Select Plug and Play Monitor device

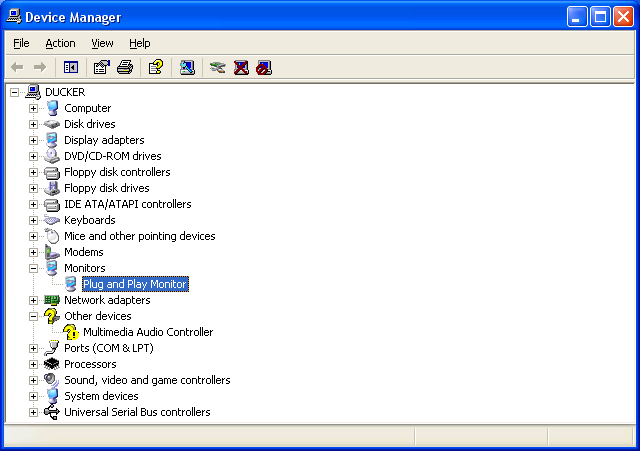(135, 284)
